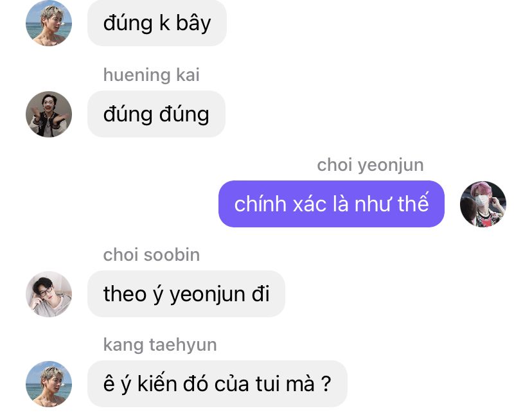Select the "đúng đúng" message bubble
532x413 pixels.
click(x=156, y=114)
